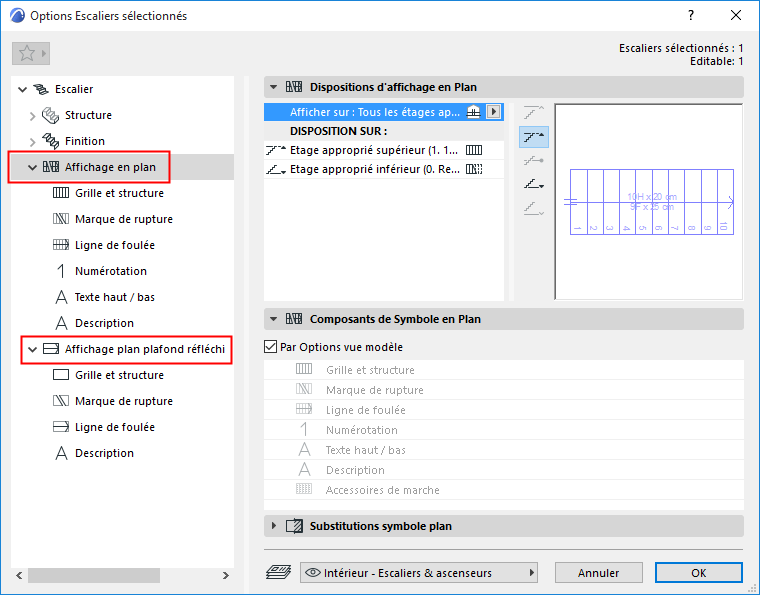Viewport: 760px width, 595px height.
Task: Select Affichage plan plafond réfléchi item
Action: coord(144,349)
